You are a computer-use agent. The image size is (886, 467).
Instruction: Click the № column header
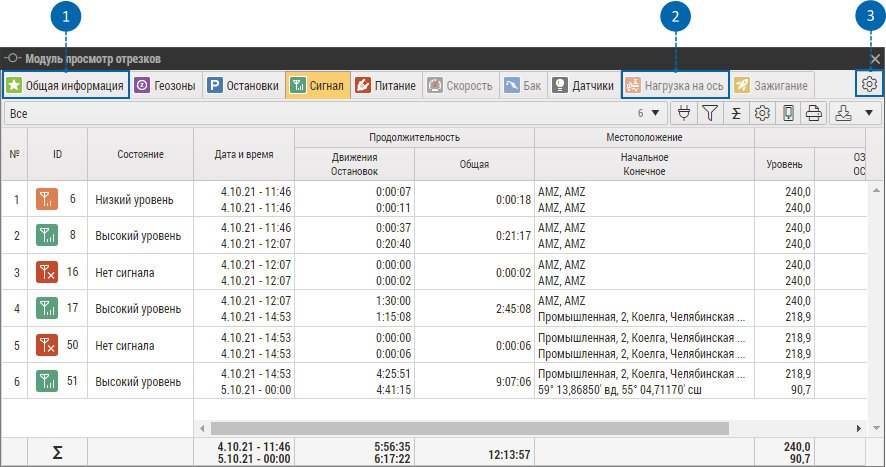14,154
